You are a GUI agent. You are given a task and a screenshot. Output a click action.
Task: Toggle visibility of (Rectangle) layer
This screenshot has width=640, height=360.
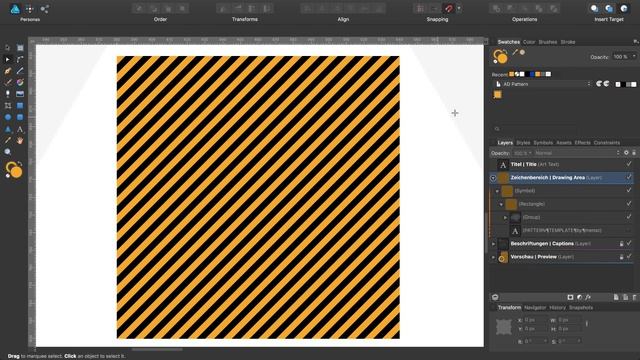coord(629,203)
